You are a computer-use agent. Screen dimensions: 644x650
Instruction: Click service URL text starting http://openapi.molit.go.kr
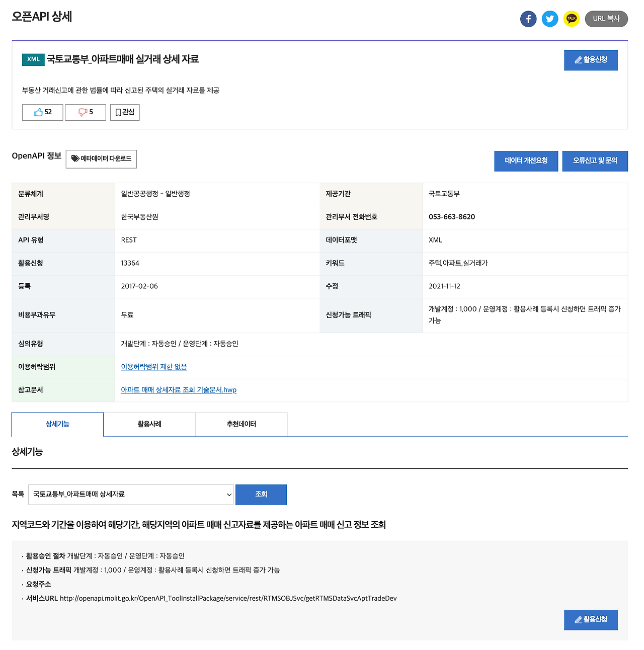tap(228, 598)
